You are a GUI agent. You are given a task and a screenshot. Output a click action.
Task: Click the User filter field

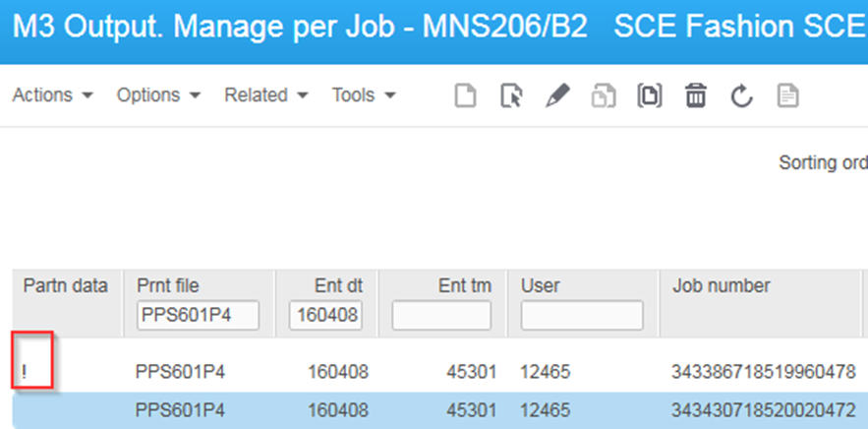coord(582,316)
